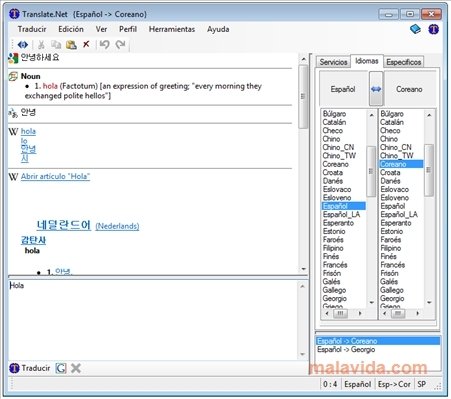The height and width of the screenshot is (399, 451).
Task: Select Español_LA in the target language list
Action: (399, 215)
